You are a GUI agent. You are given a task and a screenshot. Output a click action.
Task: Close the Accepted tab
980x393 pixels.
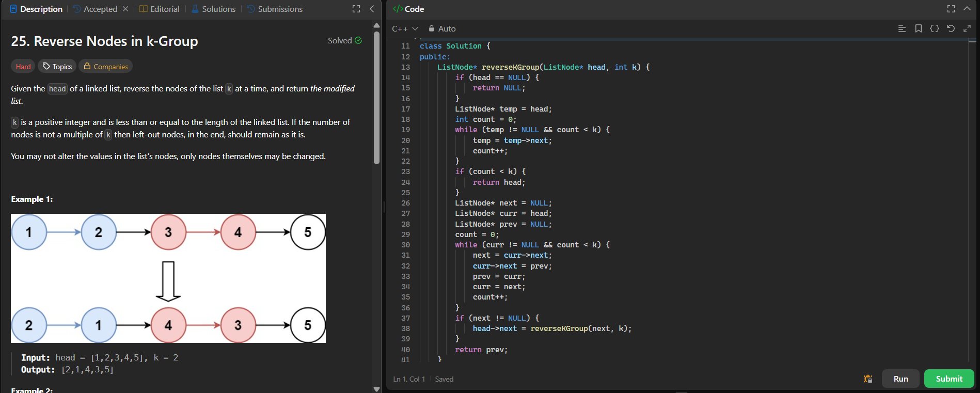[125, 9]
